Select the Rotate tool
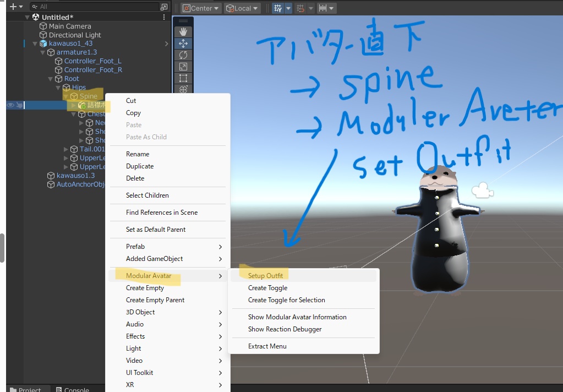563x392 pixels. (x=183, y=55)
